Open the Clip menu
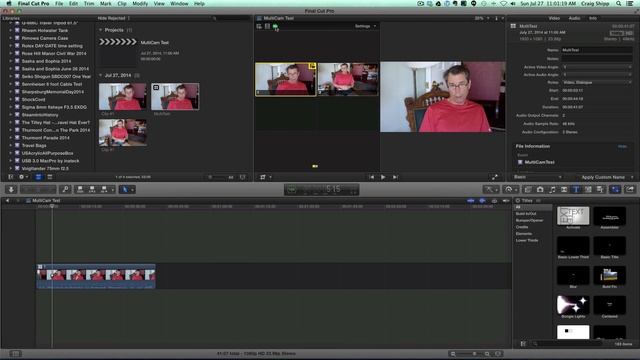The height and width of the screenshot is (360, 640). (122, 3)
